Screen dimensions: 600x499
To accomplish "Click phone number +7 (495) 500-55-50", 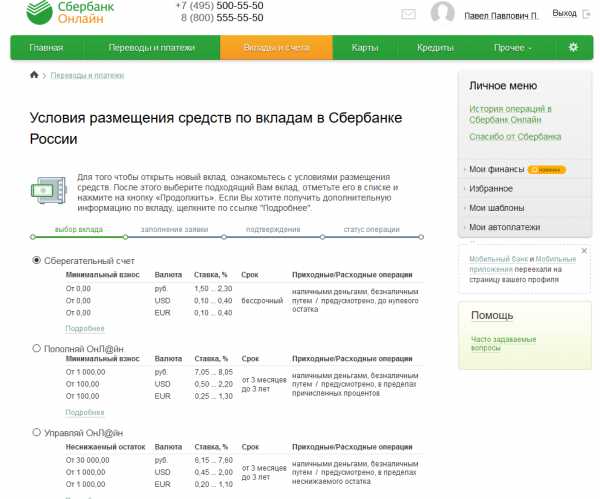I will tap(219, 6).
